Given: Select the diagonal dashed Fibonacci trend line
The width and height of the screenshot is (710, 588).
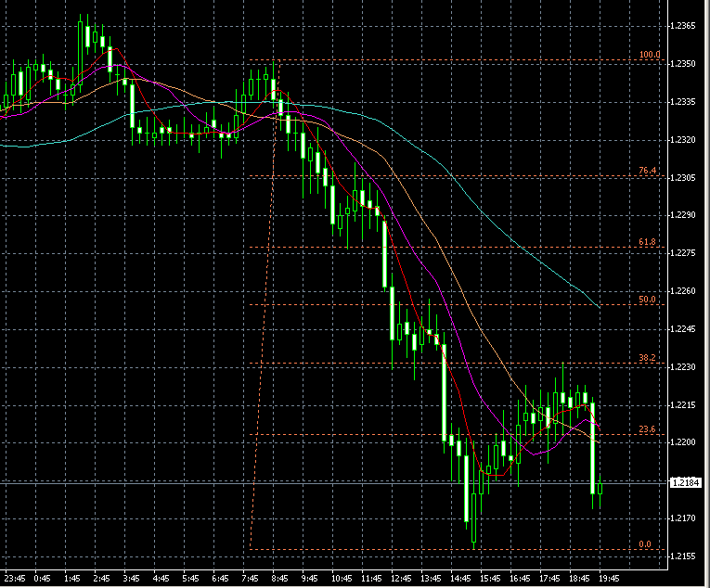Looking at the screenshot, I should tap(265, 304).
